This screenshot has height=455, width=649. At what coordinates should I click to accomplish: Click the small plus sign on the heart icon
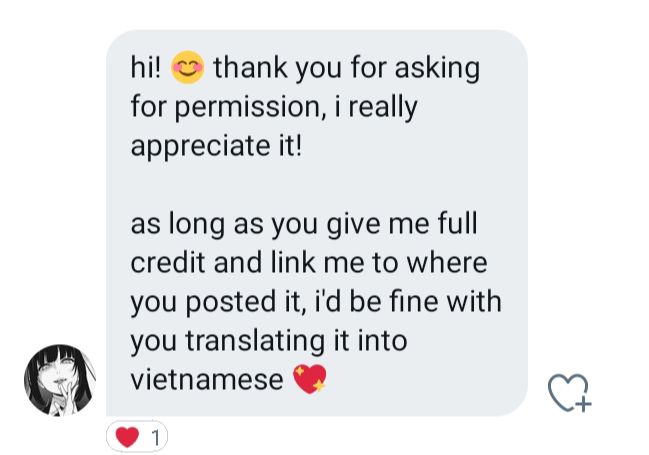(583, 404)
